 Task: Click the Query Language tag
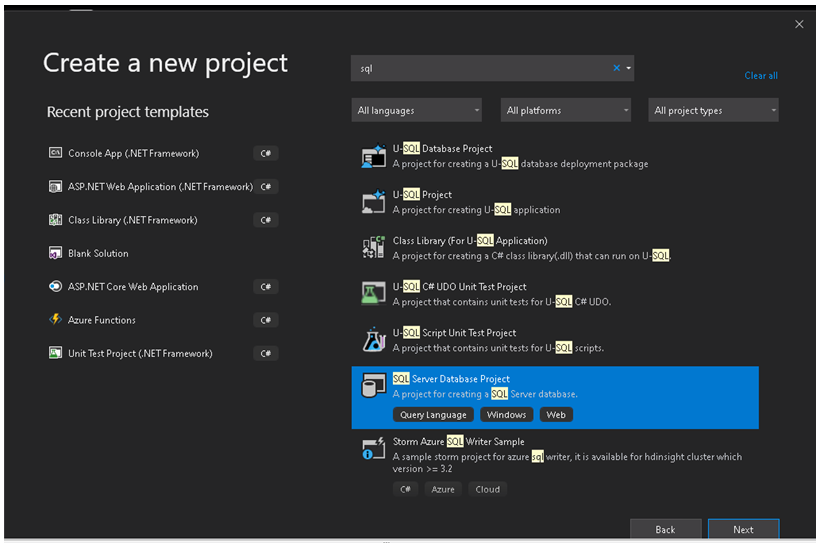(x=433, y=414)
